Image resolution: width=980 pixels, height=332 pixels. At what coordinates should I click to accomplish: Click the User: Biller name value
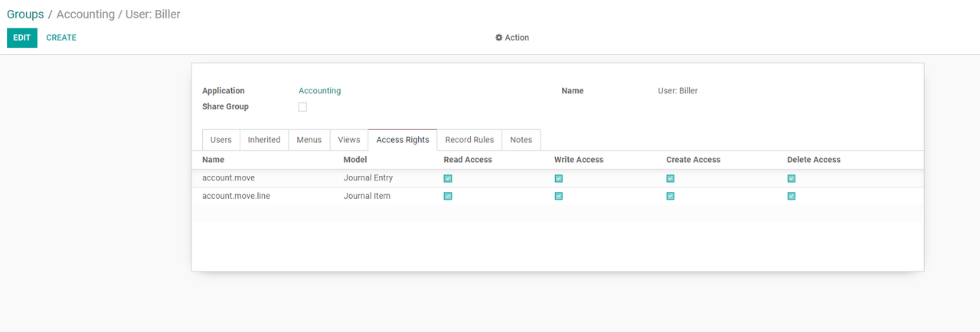(678, 90)
